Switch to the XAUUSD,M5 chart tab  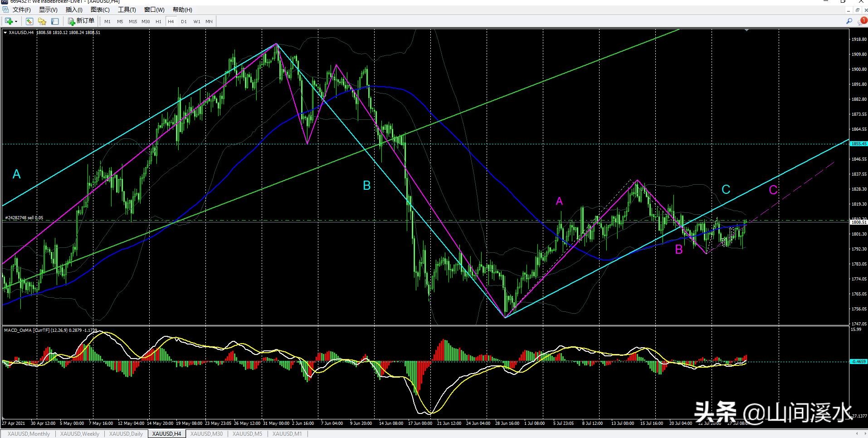point(248,434)
